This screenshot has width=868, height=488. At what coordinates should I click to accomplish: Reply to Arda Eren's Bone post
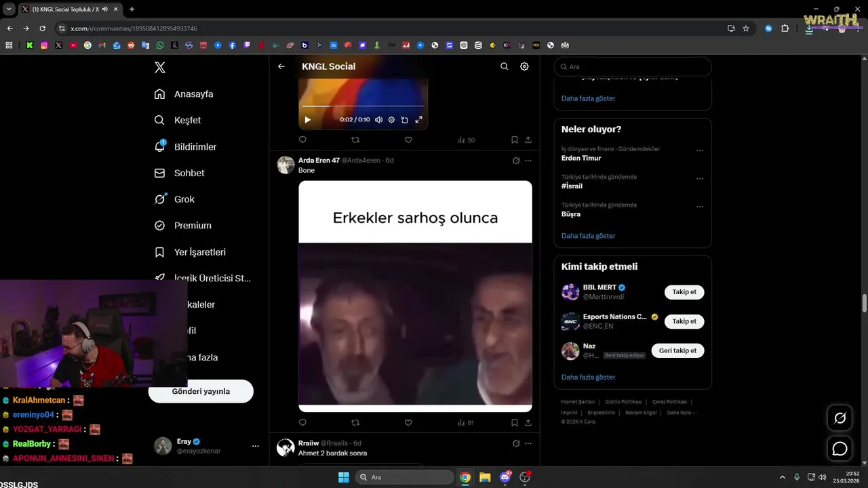(x=302, y=422)
